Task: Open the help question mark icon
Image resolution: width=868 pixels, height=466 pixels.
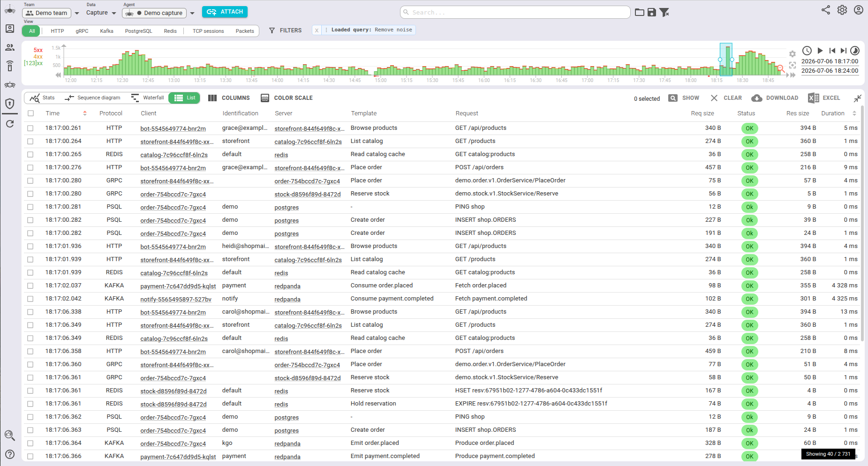Action: pyautogui.click(x=10, y=454)
